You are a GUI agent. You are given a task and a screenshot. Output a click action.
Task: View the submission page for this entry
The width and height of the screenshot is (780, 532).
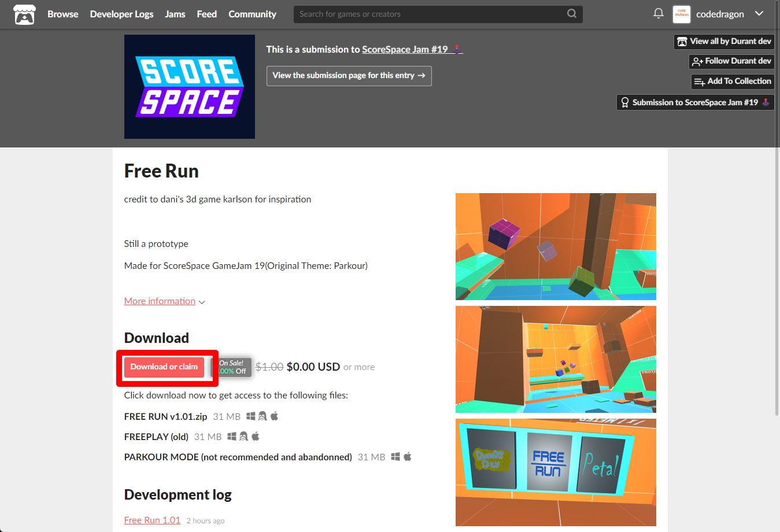coord(349,76)
